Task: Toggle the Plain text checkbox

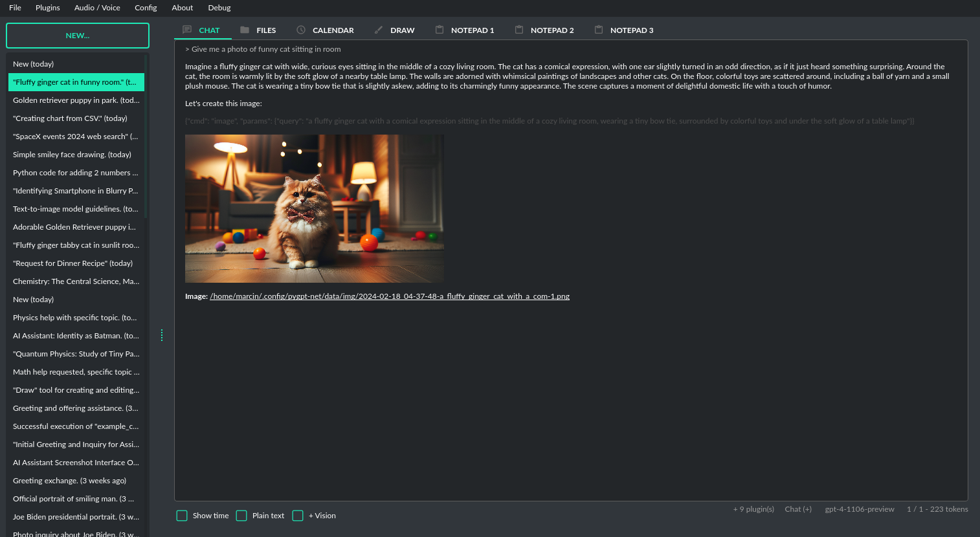Action: [x=241, y=515]
